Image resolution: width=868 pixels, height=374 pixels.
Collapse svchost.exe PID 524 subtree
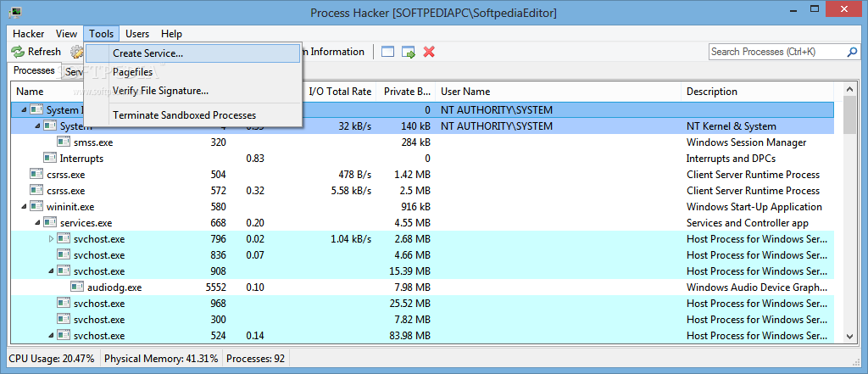pyautogui.click(x=52, y=336)
